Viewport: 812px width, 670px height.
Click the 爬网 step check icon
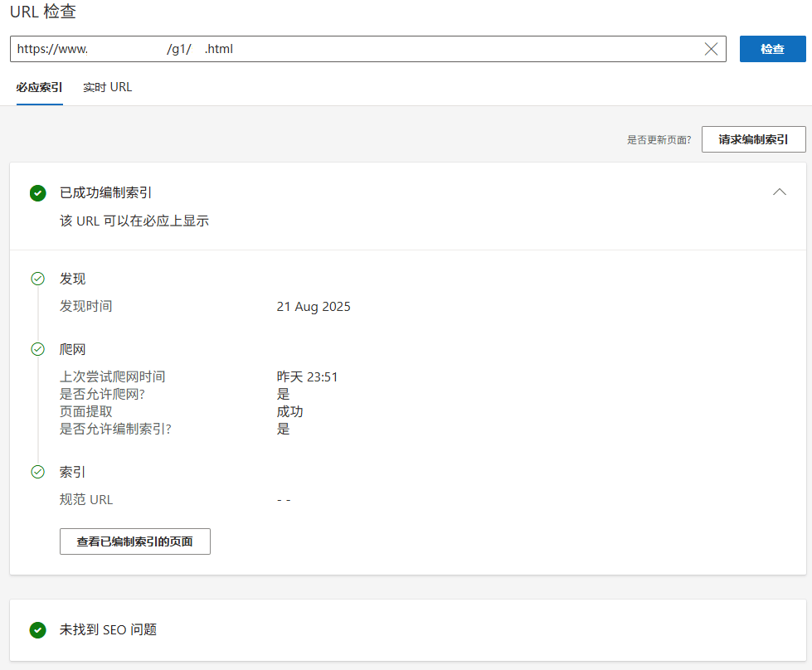tap(37, 349)
